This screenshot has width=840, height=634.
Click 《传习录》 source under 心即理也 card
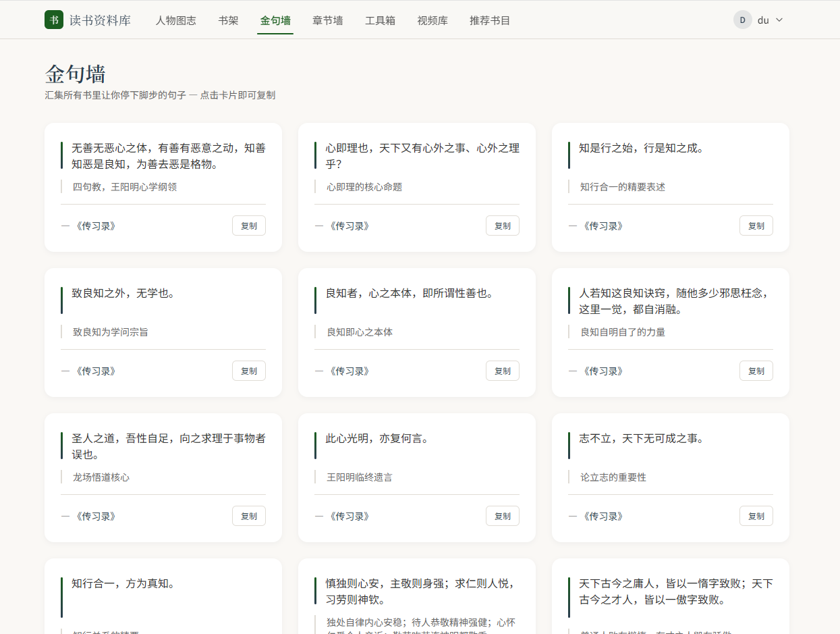pyautogui.click(x=349, y=226)
